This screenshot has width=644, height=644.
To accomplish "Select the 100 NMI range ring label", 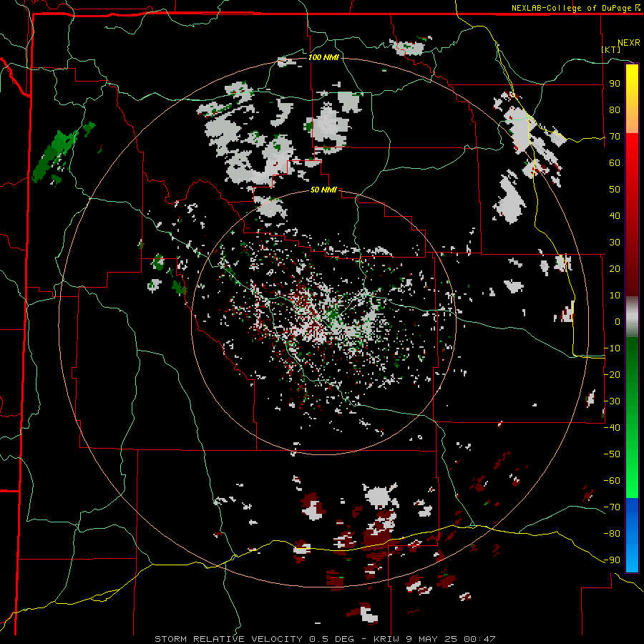I will [x=323, y=57].
